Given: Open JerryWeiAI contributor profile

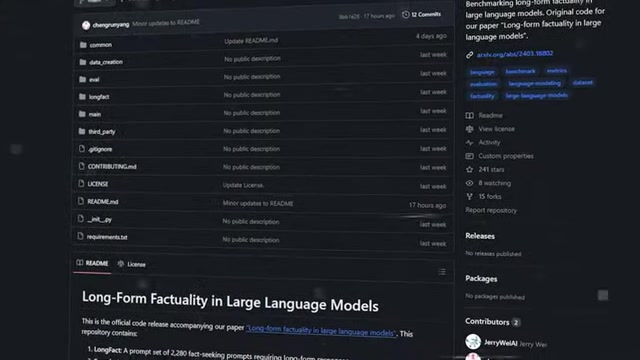Looking at the screenshot, I should [500, 343].
